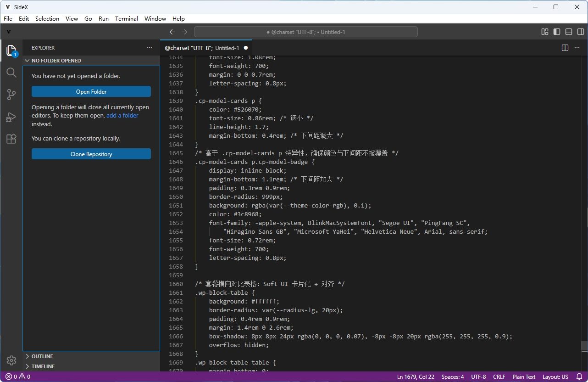The height and width of the screenshot is (382, 588).
Task: Open the File menu
Action: pos(8,19)
